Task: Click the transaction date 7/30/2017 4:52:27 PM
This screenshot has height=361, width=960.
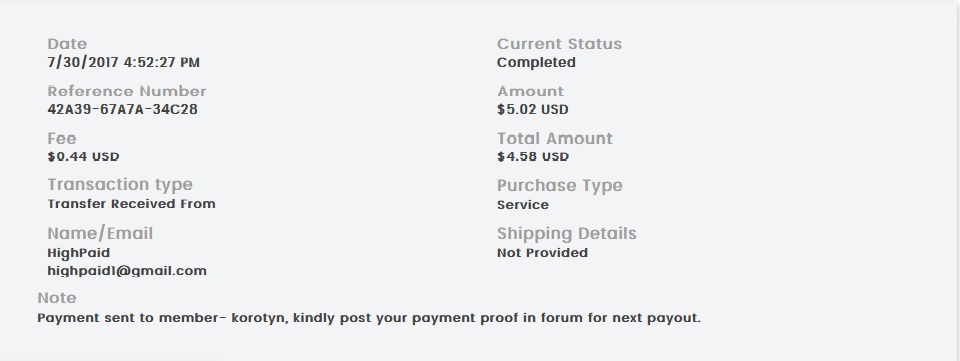Action: point(124,62)
